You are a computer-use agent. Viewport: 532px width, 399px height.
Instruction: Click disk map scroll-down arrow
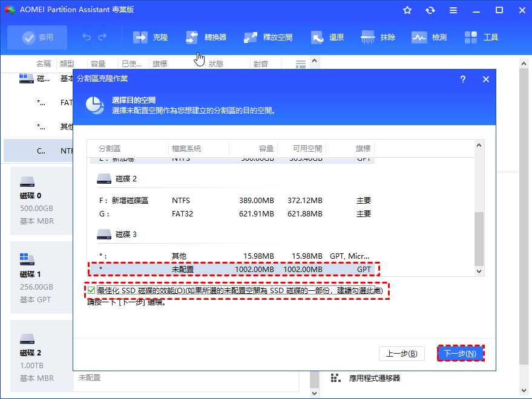[314, 393]
